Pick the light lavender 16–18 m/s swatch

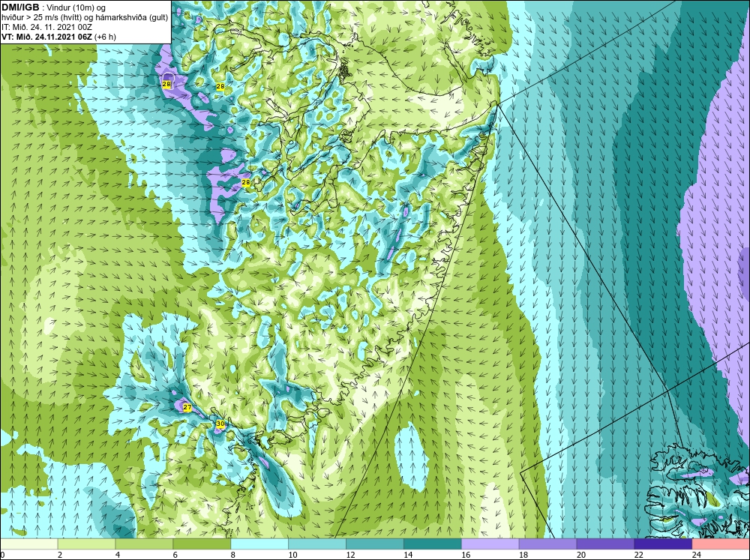[x=490, y=544]
